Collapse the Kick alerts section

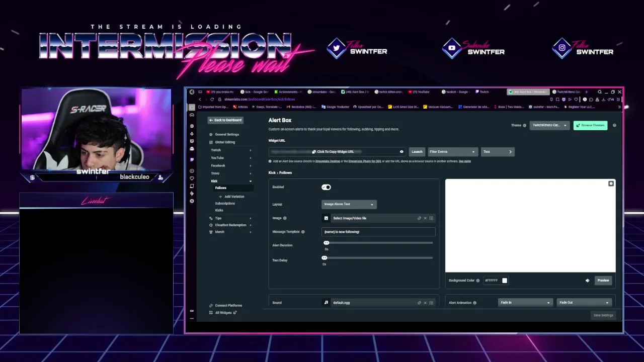(x=231, y=181)
